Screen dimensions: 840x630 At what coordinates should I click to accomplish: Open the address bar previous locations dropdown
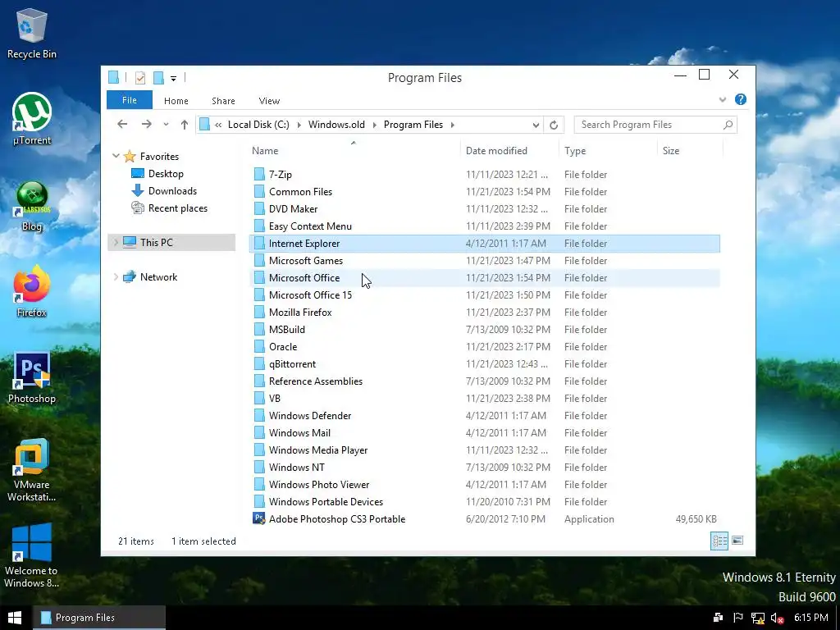(536, 125)
